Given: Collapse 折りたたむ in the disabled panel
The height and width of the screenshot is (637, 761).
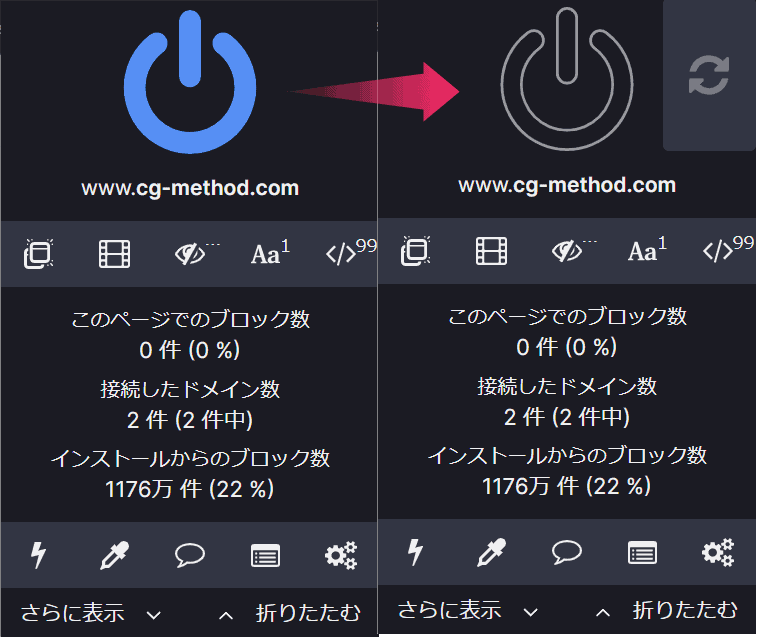Looking at the screenshot, I should point(667,610).
